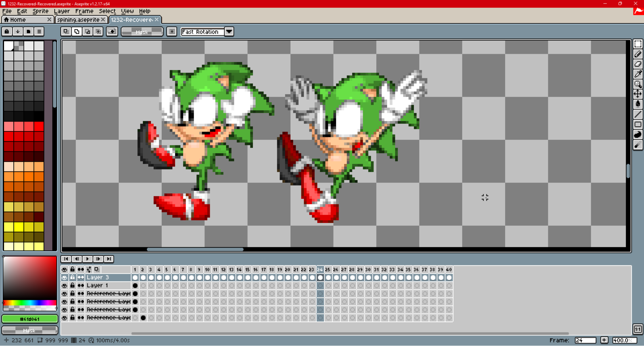
Task: Open the View menu
Action: pyautogui.click(x=127, y=11)
